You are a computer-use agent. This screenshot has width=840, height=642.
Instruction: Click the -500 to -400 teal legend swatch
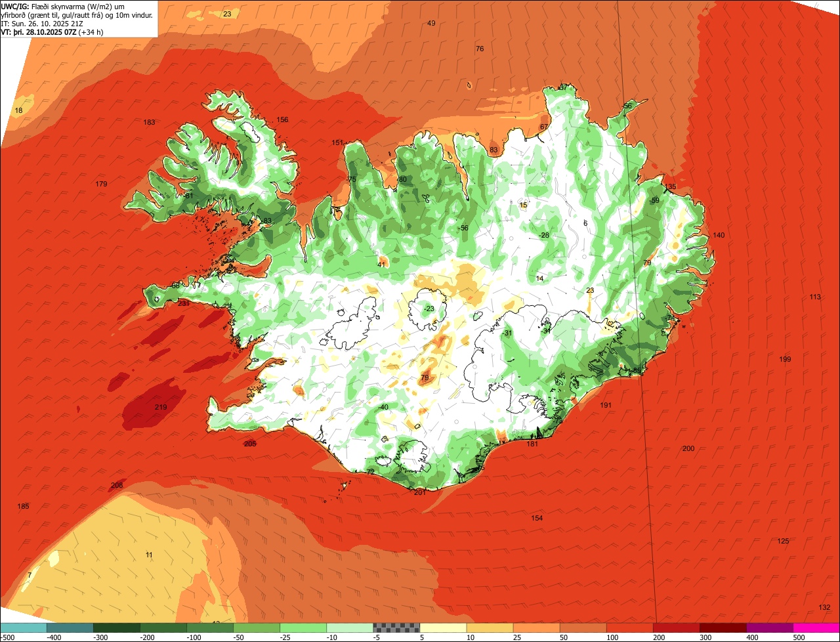coord(23,628)
